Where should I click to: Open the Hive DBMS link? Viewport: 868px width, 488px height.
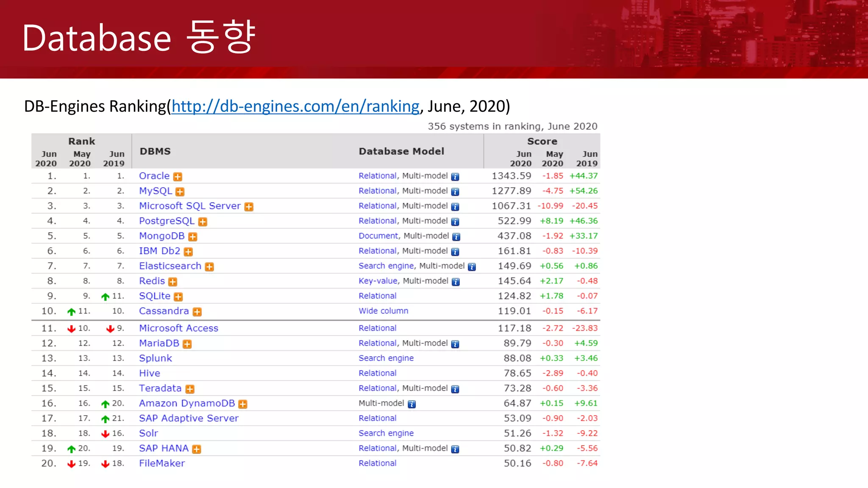point(150,373)
